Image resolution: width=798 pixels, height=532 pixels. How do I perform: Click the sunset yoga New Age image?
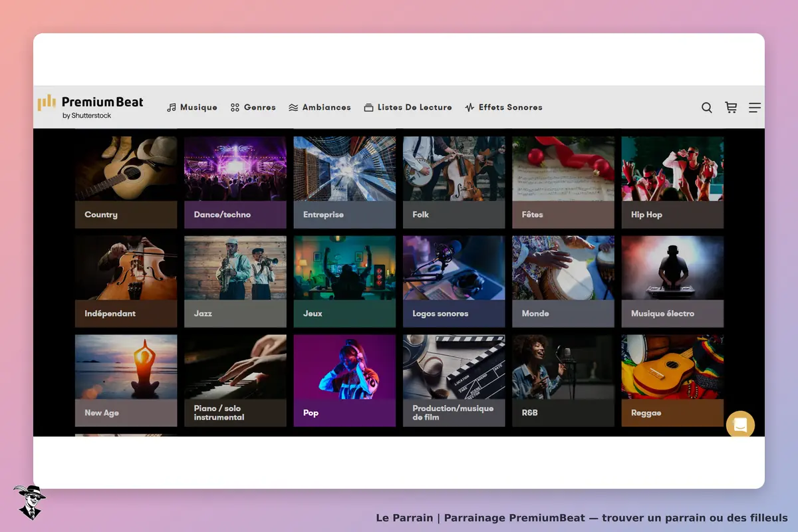(x=126, y=367)
